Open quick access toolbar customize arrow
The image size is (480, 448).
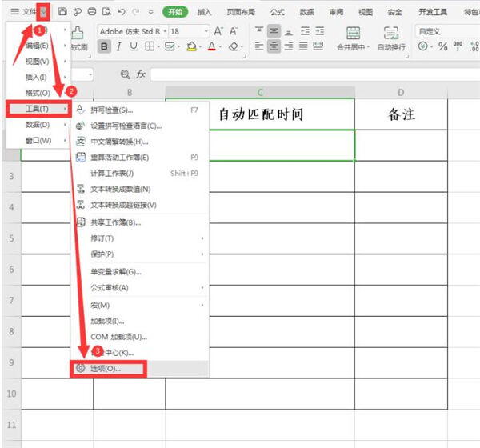(150, 12)
